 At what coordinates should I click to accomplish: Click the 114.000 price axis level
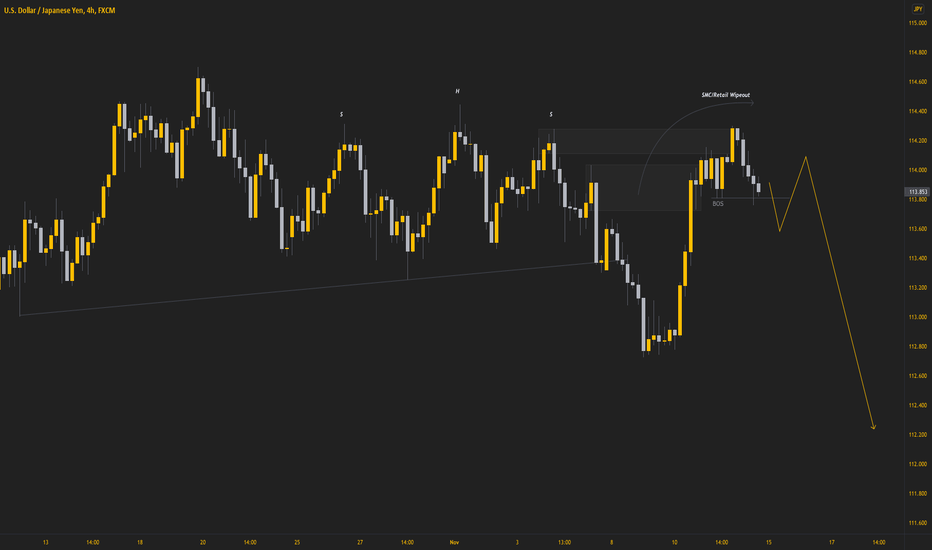coord(917,170)
